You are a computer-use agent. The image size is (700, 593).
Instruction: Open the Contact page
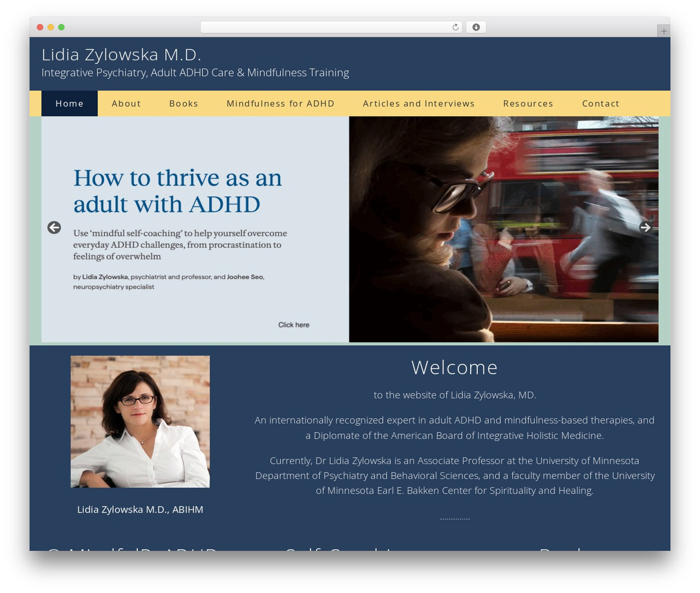[x=601, y=103]
